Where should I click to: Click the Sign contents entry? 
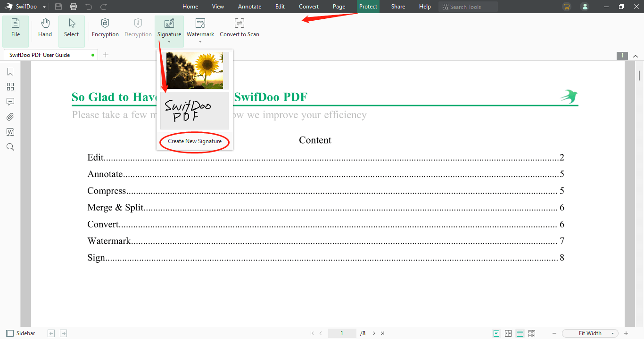coord(326,258)
